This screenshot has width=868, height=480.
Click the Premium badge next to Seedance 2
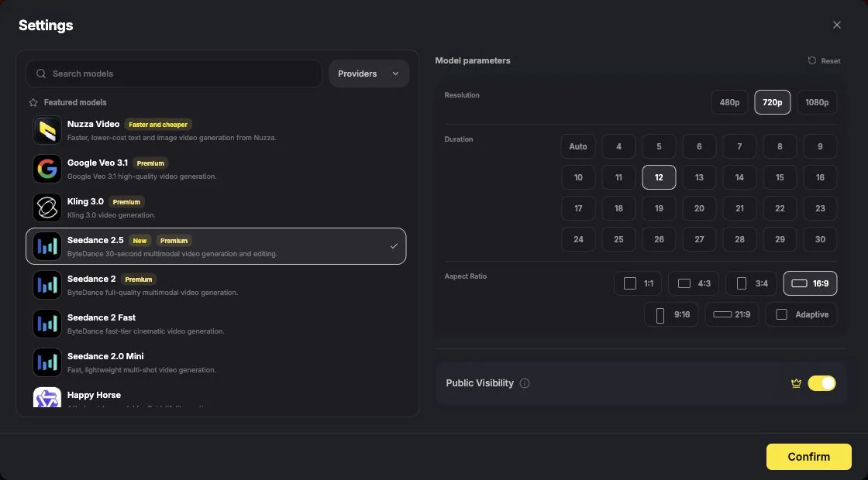(139, 279)
